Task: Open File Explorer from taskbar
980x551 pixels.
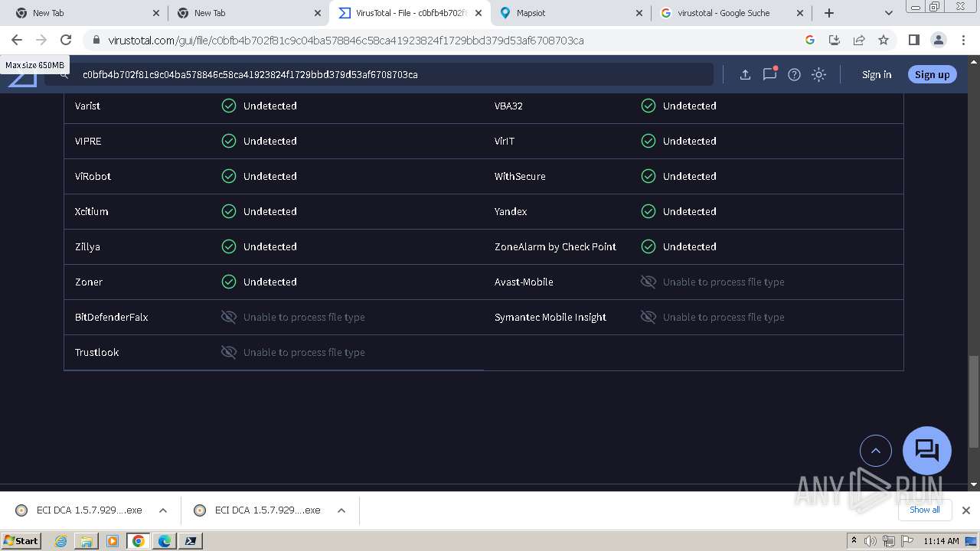Action: tap(87, 541)
